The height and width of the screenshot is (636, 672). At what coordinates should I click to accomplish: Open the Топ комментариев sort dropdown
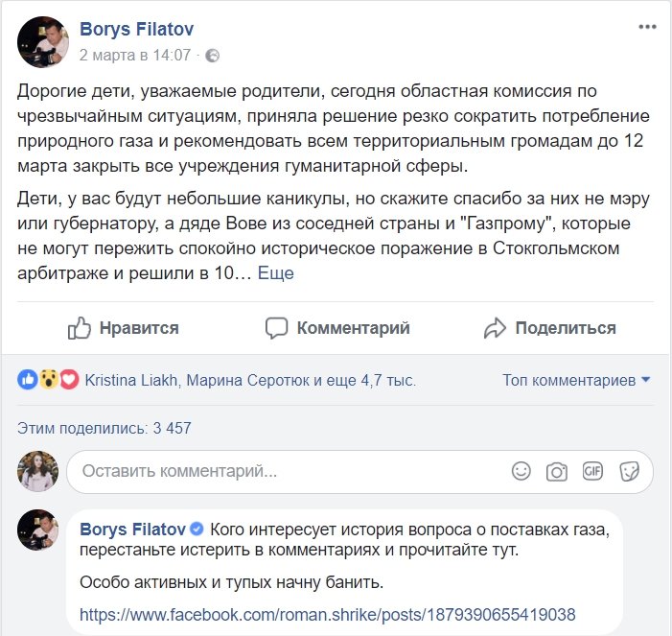(576, 380)
